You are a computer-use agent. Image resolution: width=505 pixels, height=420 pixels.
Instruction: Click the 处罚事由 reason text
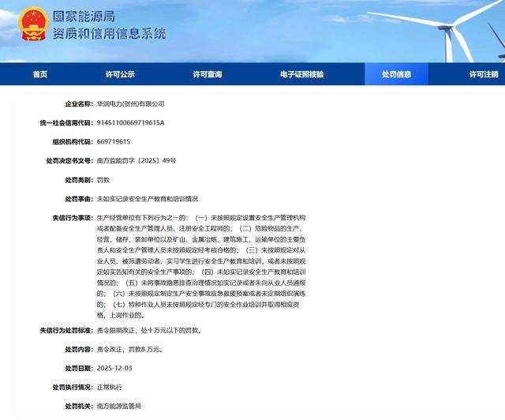147,198
